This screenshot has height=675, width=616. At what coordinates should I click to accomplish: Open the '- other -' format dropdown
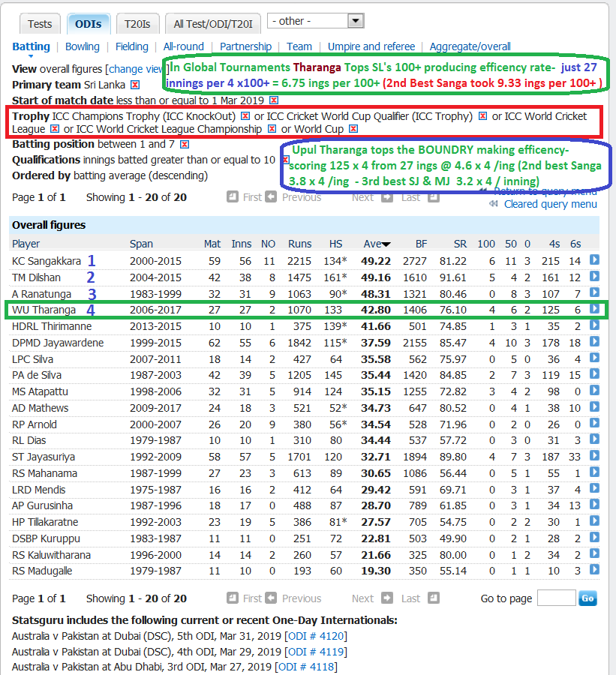tap(316, 21)
